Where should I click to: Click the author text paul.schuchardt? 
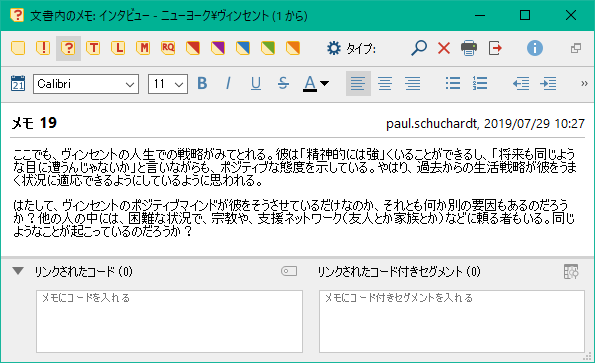[x=431, y=124]
